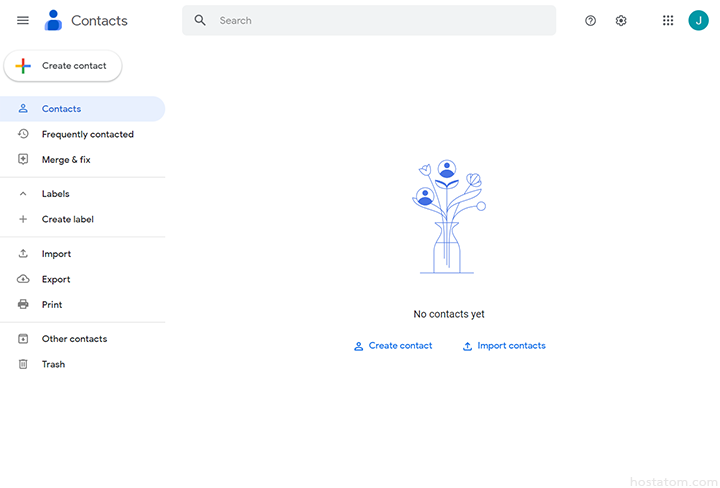Click the center Create contact link
The image size is (720, 488).
click(393, 346)
